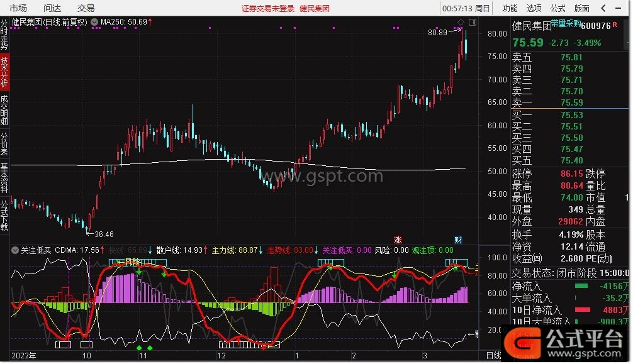Click 买五 price 75.40

(x=571, y=160)
